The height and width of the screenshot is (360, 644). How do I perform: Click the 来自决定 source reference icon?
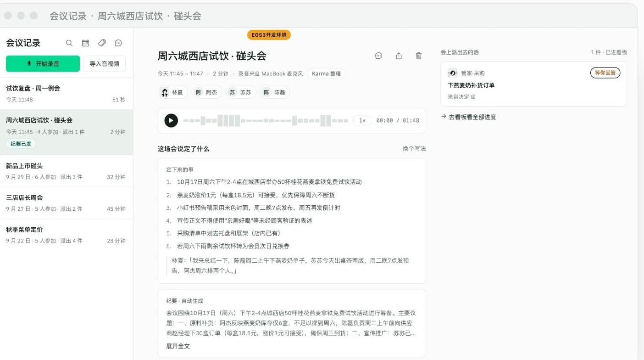pyautogui.click(x=473, y=97)
